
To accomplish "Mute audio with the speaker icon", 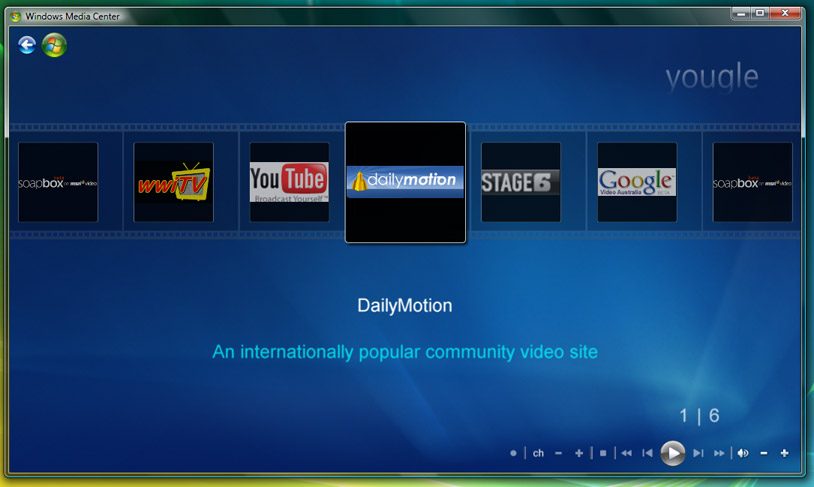I will [743, 453].
